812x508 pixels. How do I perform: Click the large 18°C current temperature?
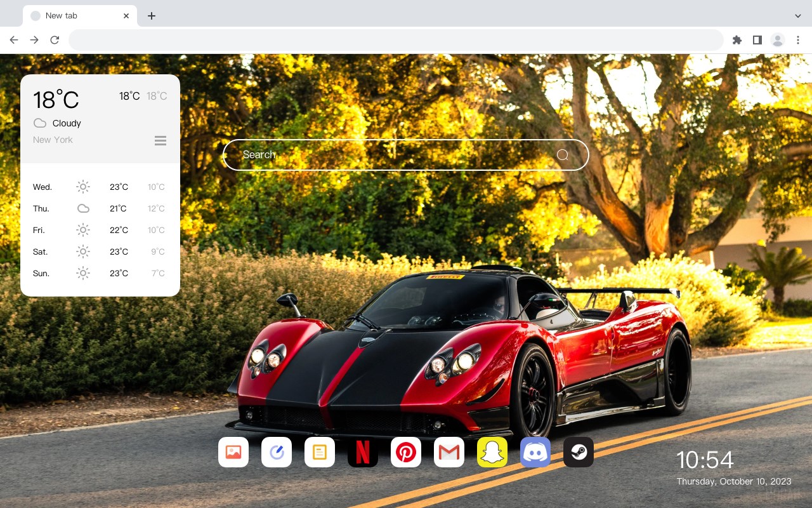(56, 100)
